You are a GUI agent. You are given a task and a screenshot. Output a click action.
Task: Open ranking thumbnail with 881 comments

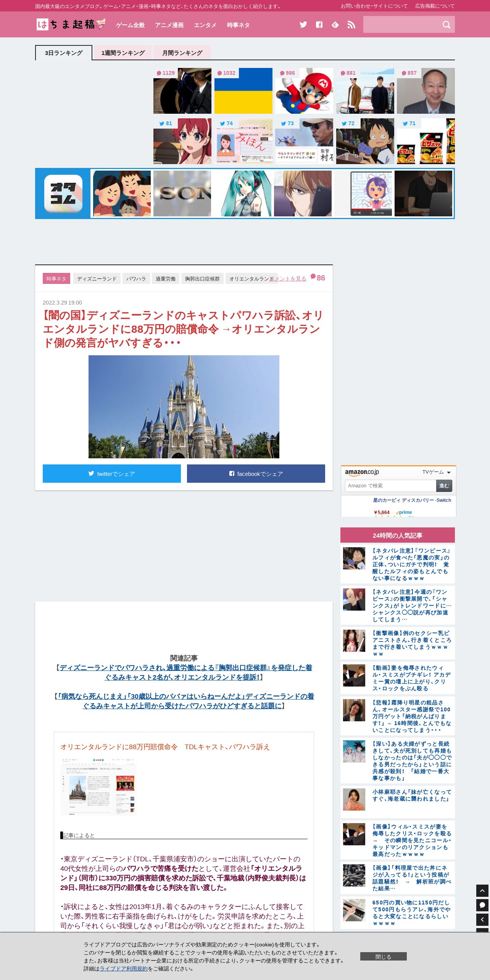(365, 91)
